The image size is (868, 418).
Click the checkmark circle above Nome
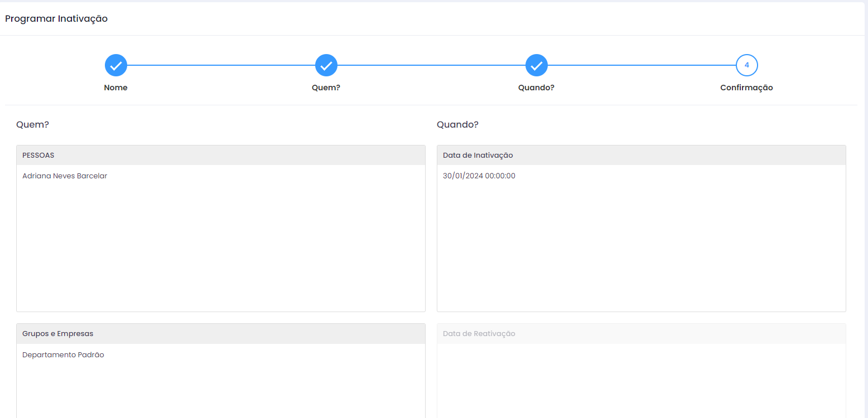click(116, 65)
